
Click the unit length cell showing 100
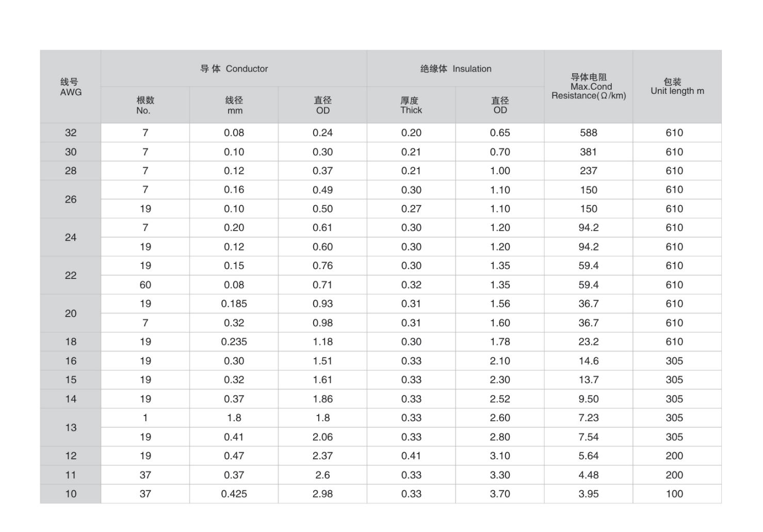click(674, 494)
